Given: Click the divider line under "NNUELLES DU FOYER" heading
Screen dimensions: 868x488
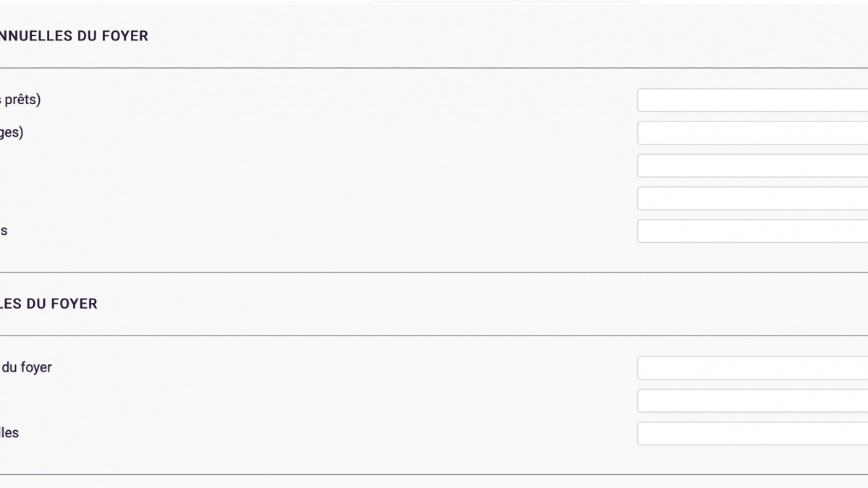Looking at the screenshot, I should [x=434, y=68].
